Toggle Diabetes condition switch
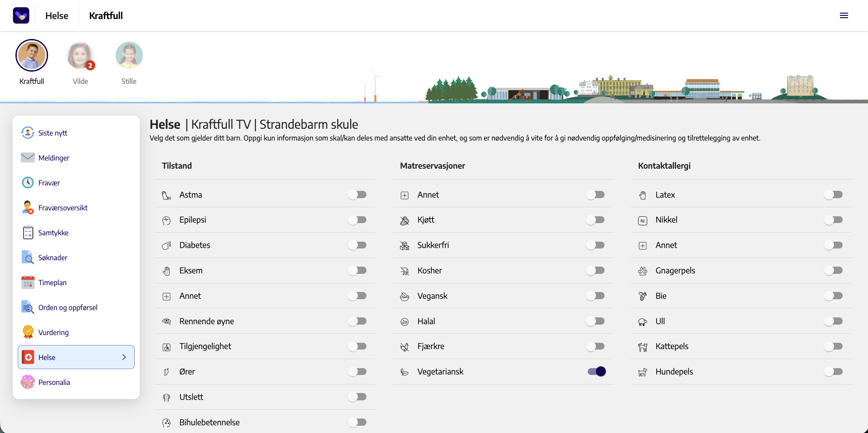The height and width of the screenshot is (433, 868). pyautogui.click(x=357, y=245)
